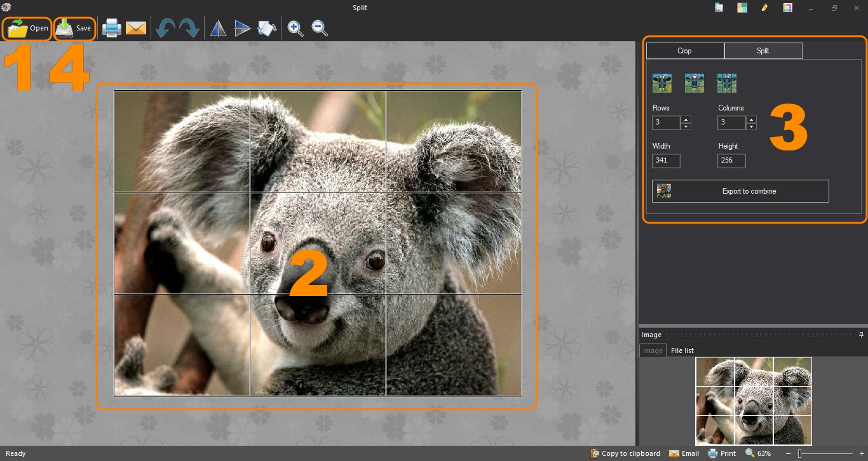This screenshot has height=461, width=868.
Task: Flip the image horizontally
Action: point(218,29)
